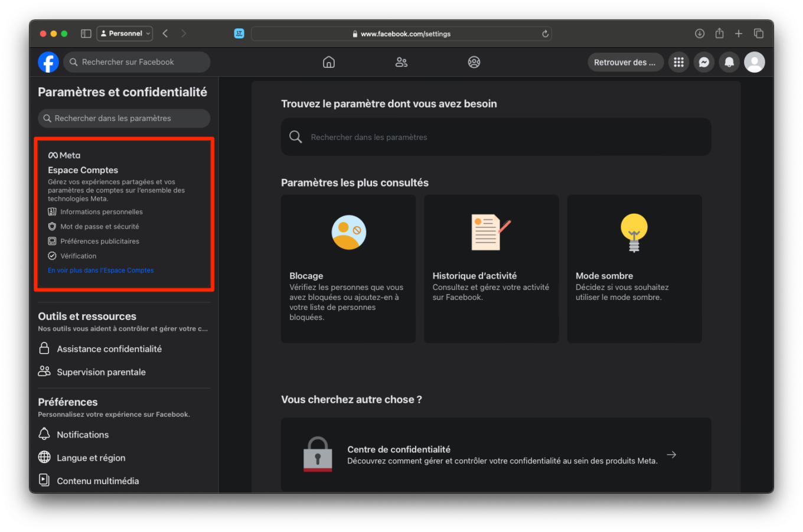Click the Paramètres les plus consultés heading
Viewport: 803px width, 532px height.
(x=355, y=183)
